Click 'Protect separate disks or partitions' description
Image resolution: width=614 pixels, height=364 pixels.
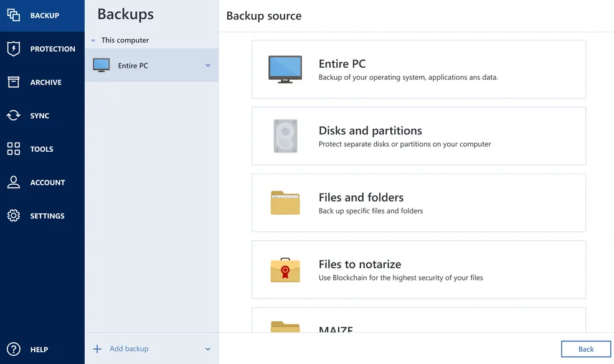coord(405,144)
